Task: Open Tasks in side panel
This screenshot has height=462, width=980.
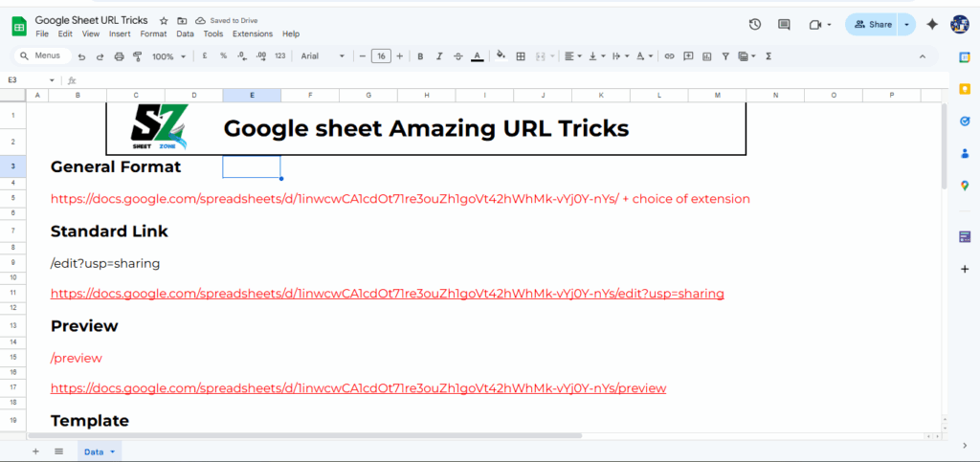Action: click(x=965, y=121)
